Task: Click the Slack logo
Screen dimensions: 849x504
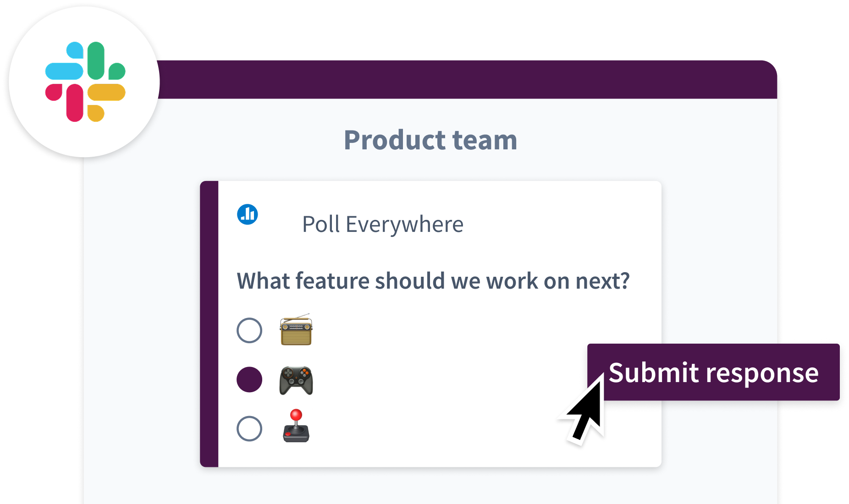Action: click(85, 82)
